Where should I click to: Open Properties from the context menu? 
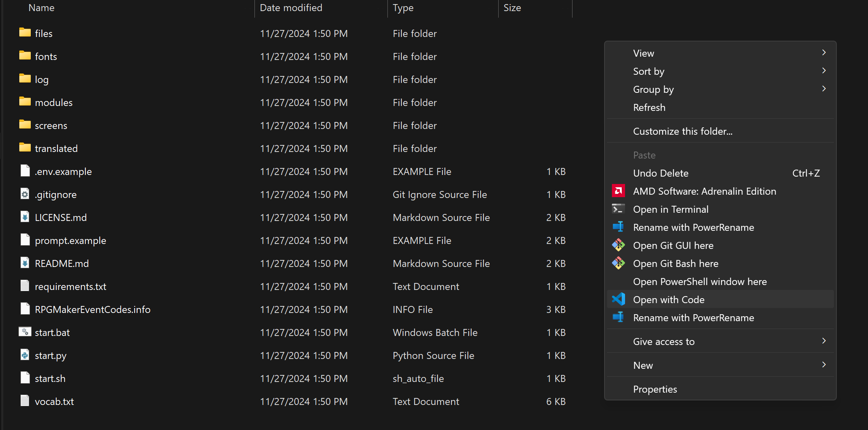[720, 389]
